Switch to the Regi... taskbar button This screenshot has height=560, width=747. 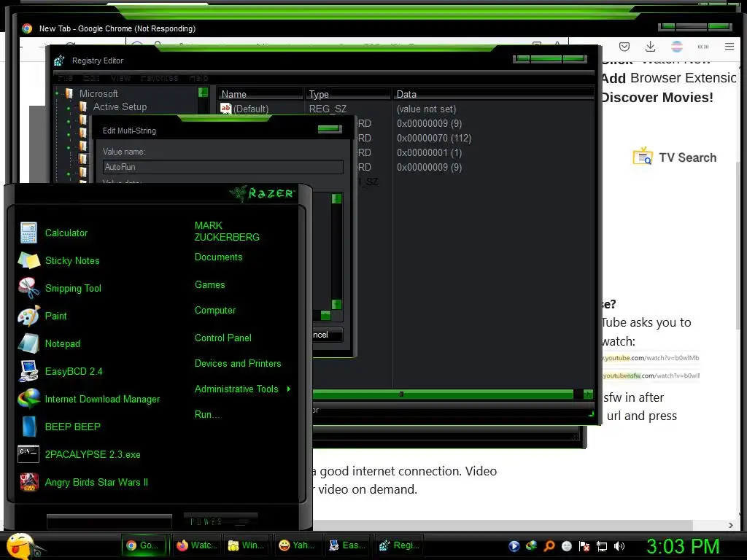pyautogui.click(x=399, y=545)
